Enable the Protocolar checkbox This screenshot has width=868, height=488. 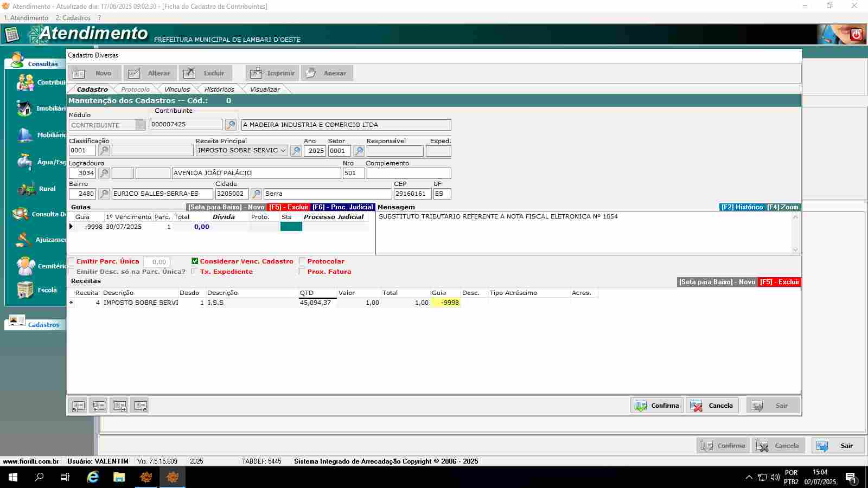pos(303,261)
